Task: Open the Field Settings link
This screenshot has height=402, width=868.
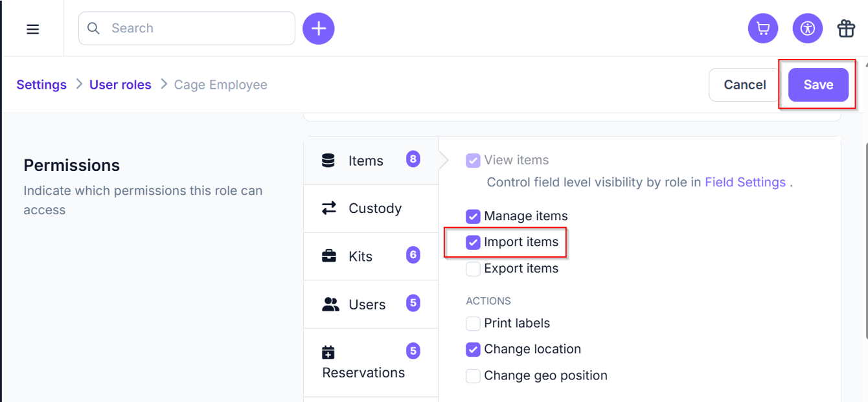Action: point(745,183)
